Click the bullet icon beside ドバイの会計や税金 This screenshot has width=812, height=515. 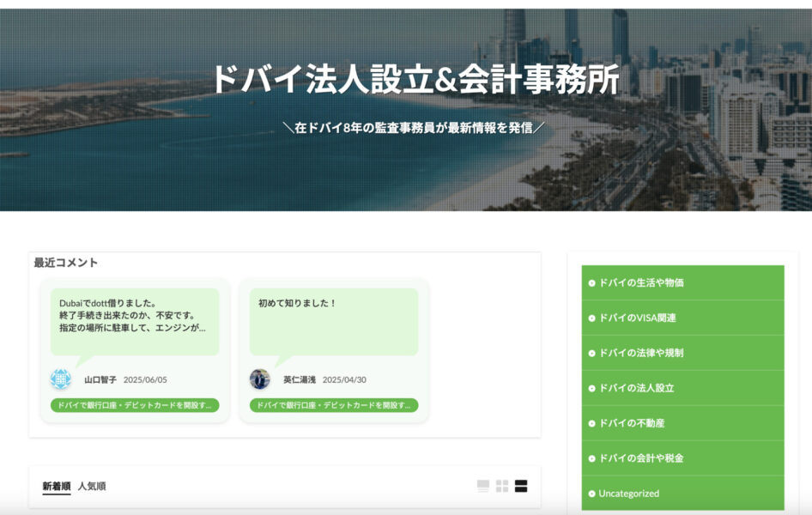coord(592,458)
